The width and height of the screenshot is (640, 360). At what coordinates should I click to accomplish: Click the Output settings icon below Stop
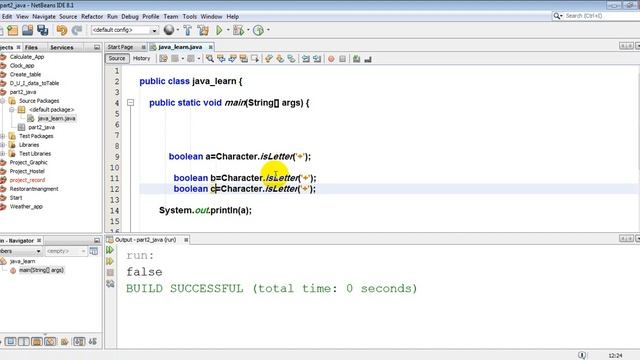coord(110,284)
